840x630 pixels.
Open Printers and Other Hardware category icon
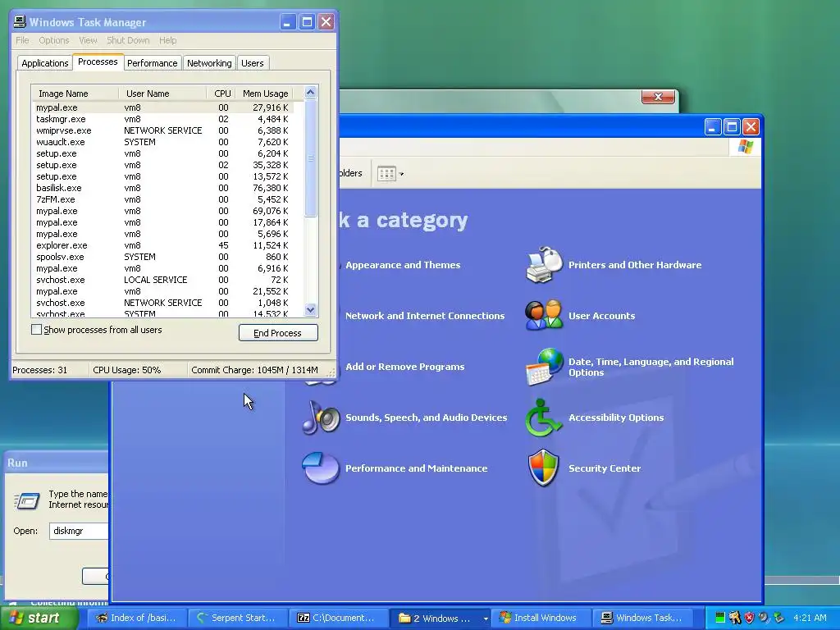click(x=544, y=265)
